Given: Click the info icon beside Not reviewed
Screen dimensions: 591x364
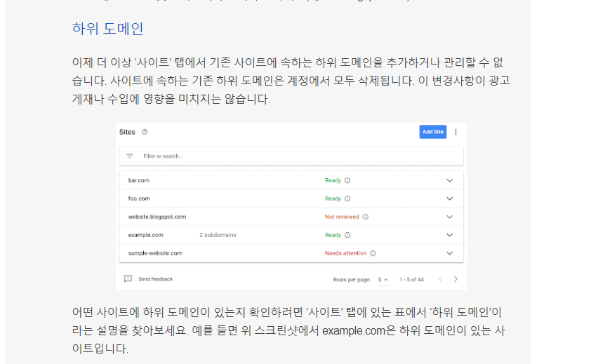Looking at the screenshot, I should [x=366, y=217].
